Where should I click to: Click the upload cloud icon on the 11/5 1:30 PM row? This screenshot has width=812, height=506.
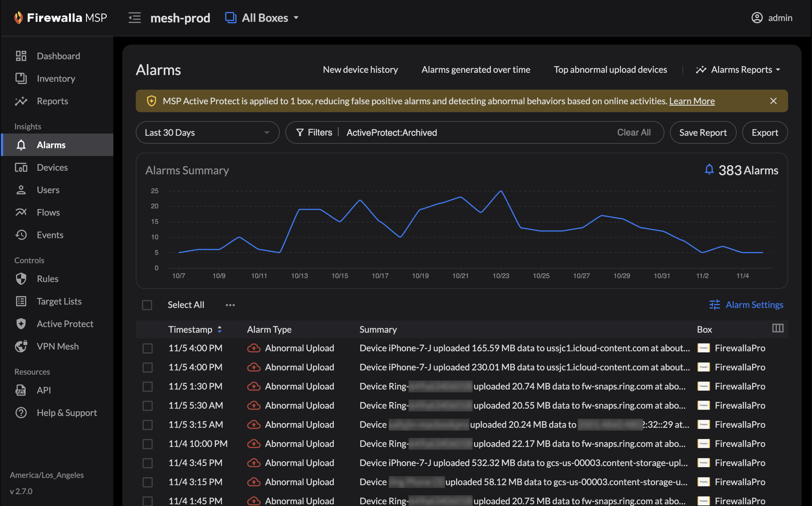pos(254,386)
